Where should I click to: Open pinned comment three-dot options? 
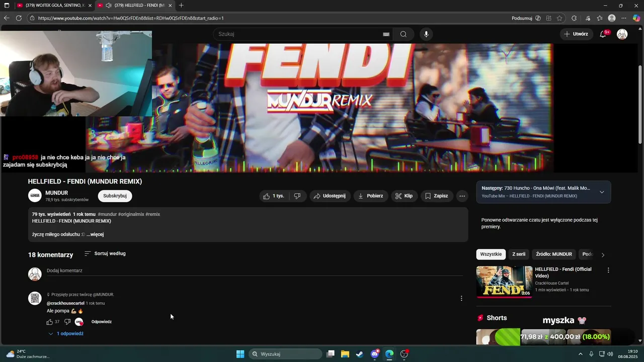tap(461, 299)
